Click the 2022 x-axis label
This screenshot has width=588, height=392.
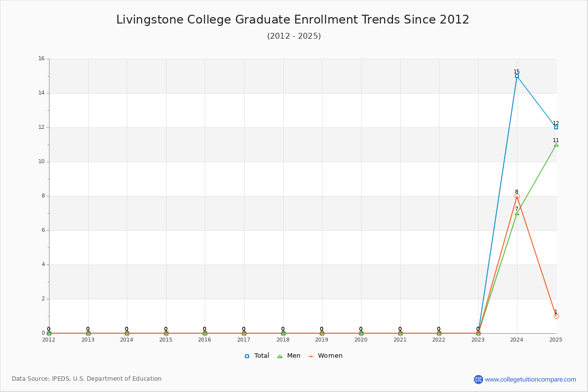(439, 339)
